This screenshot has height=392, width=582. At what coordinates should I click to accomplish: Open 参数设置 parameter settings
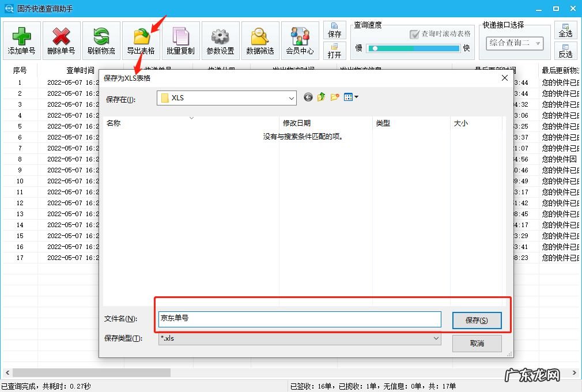220,40
